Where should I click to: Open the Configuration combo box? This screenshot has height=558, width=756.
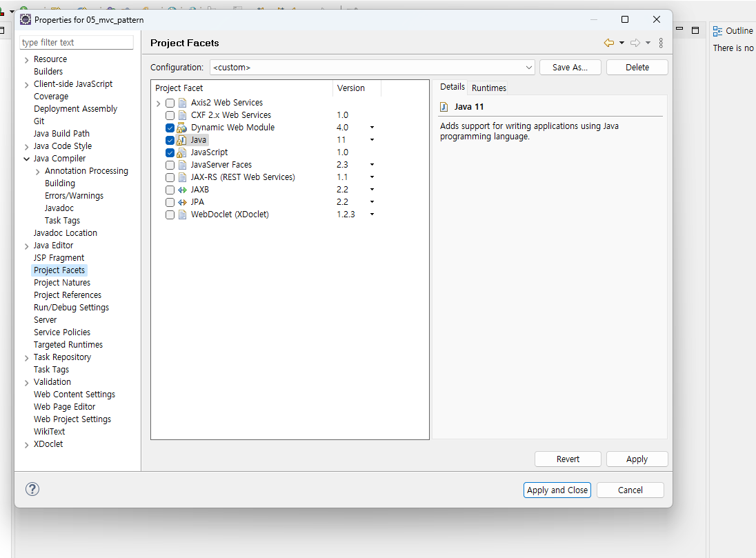[372, 68]
